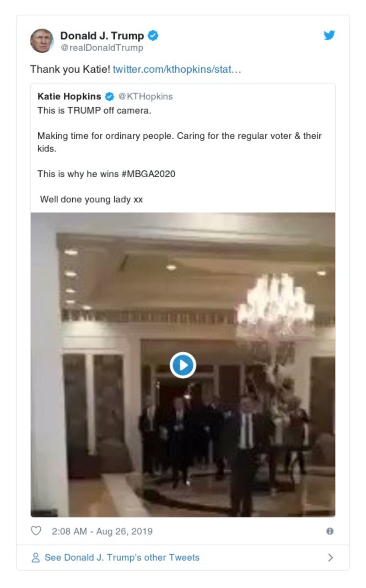Open the Katie Hopkins display name in the quoted tweet
Viewport: 366px width, 588px height.
pyautogui.click(x=69, y=97)
